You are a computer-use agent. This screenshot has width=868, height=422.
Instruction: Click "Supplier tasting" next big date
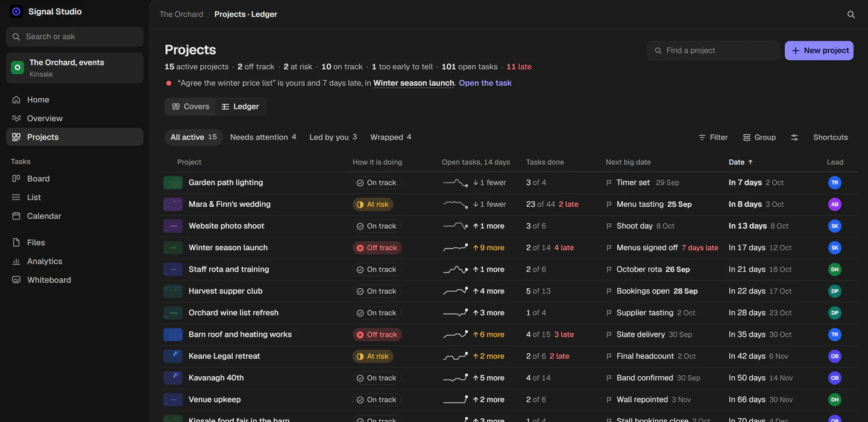pyautogui.click(x=645, y=313)
